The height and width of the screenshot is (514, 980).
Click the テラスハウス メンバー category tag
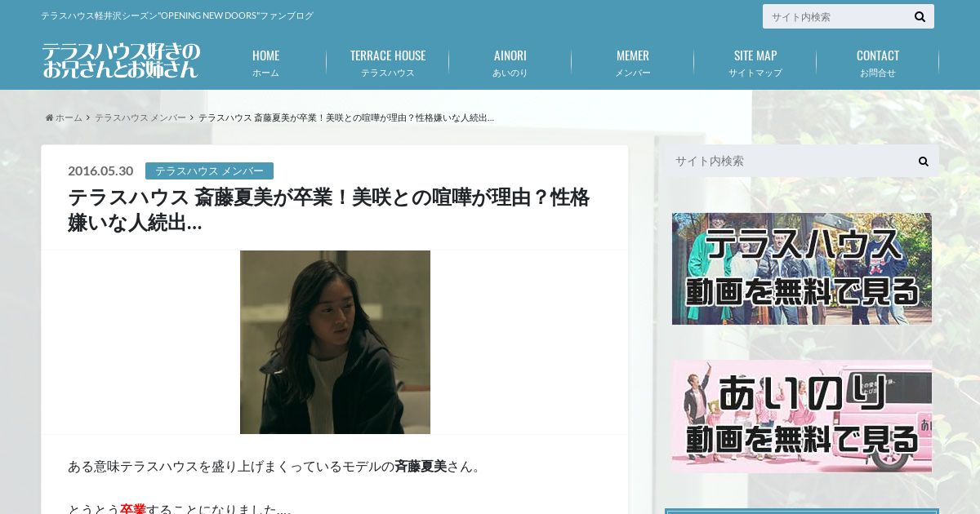coord(209,171)
